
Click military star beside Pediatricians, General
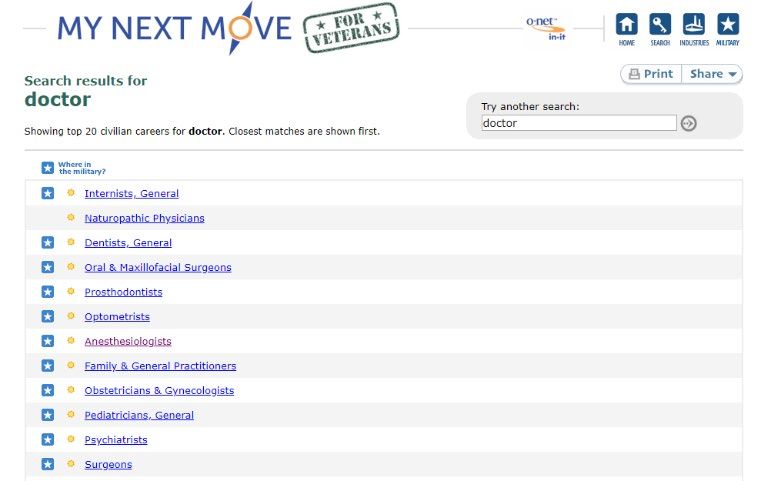(47, 415)
